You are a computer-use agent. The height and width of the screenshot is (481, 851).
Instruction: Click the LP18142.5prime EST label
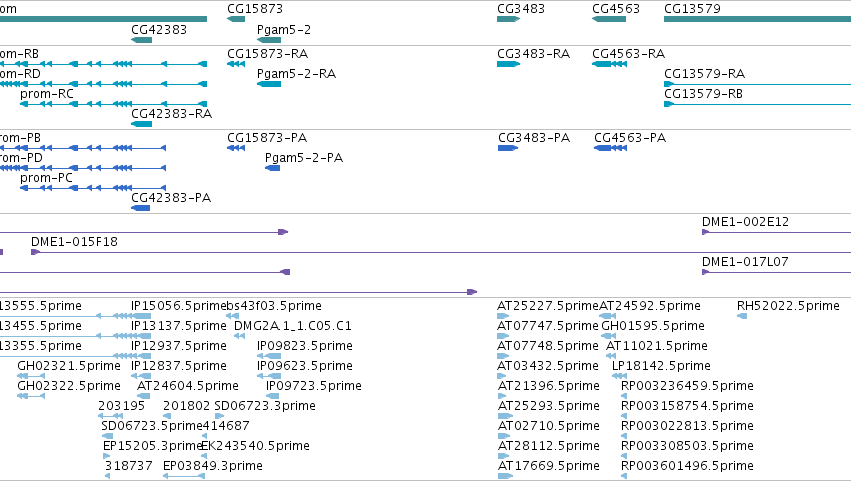click(661, 366)
